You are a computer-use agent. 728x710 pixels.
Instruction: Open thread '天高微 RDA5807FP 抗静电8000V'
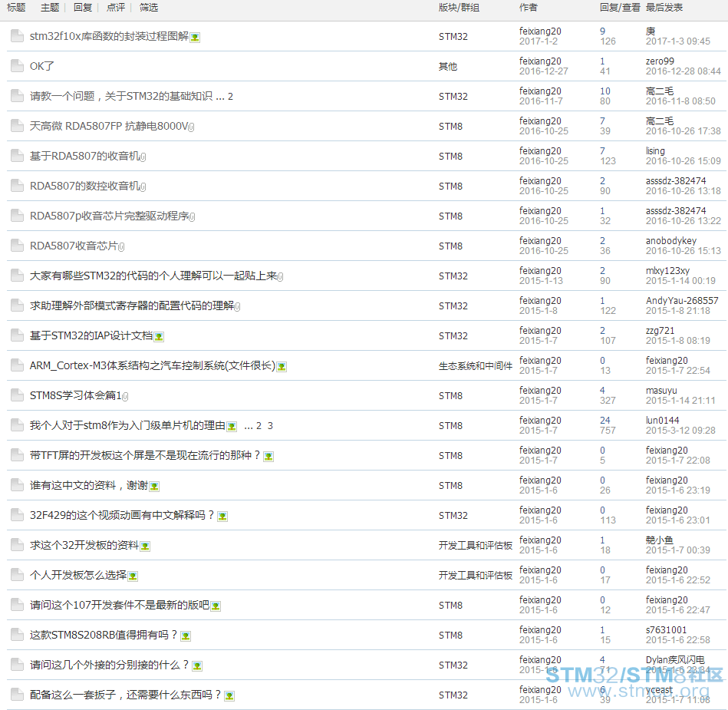[x=109, y=126]
